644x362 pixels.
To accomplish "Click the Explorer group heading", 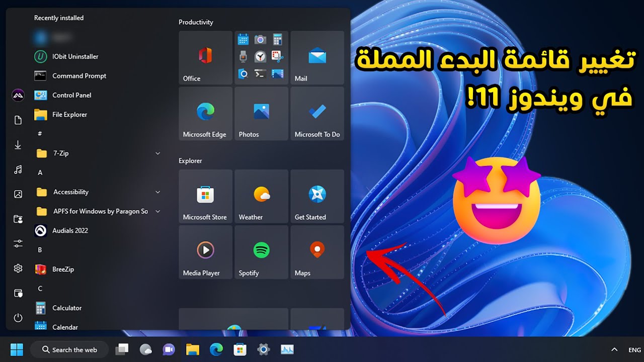I will (x=190, y=161).
